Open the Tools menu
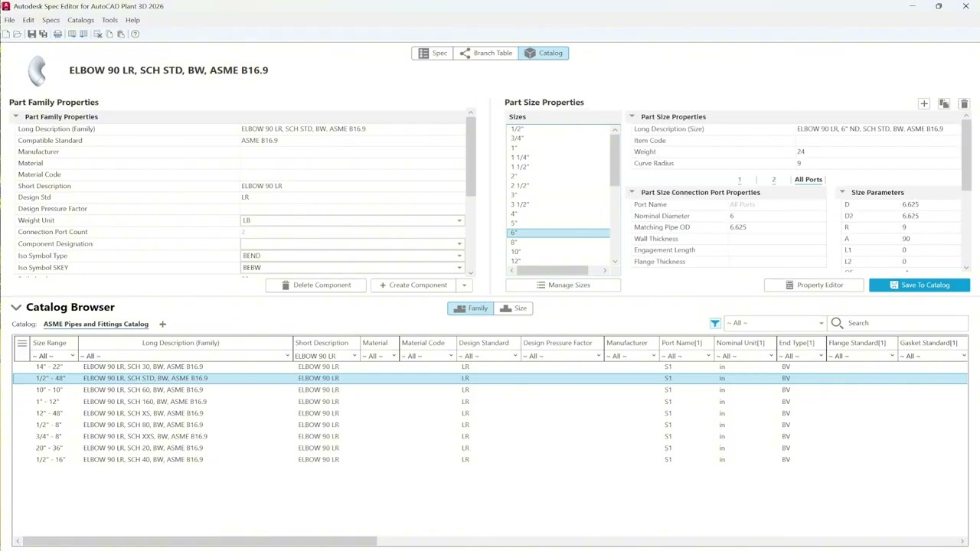This screenshot has height=551, width=980. click(x=109, y=20)
